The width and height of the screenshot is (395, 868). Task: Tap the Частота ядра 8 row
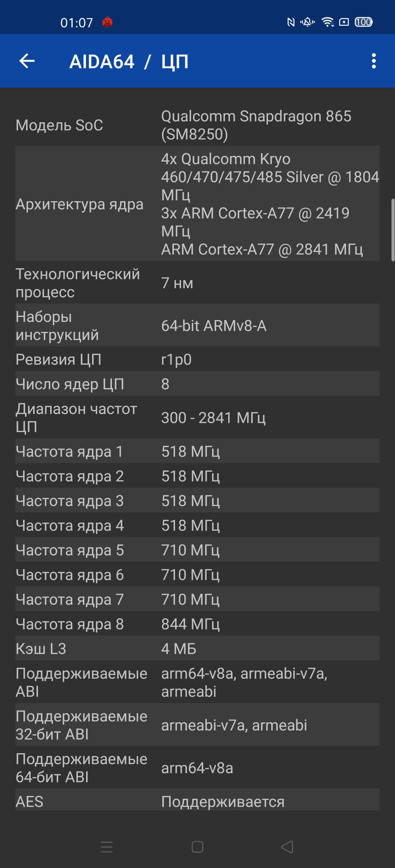tap(197, 624)
